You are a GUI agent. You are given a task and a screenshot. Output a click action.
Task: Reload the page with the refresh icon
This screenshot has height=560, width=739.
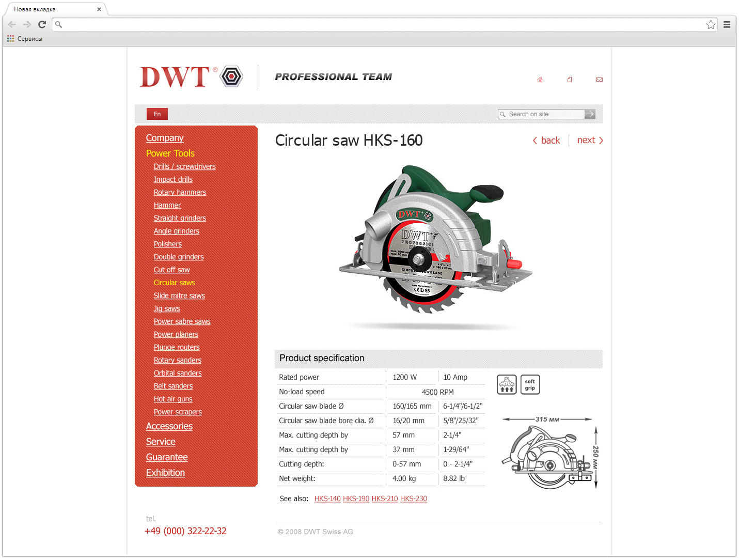click(42, 24)
